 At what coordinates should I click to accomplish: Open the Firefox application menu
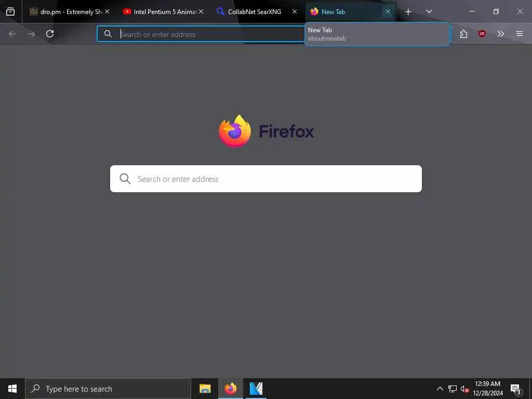[x=520, y=34]
